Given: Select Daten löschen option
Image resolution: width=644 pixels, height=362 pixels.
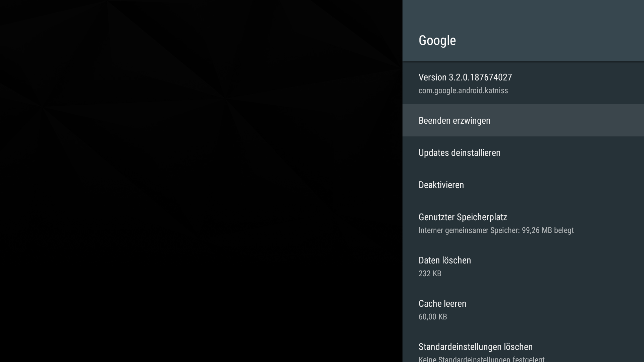Looking at the screenshot, I should click(x=523, y=266).
